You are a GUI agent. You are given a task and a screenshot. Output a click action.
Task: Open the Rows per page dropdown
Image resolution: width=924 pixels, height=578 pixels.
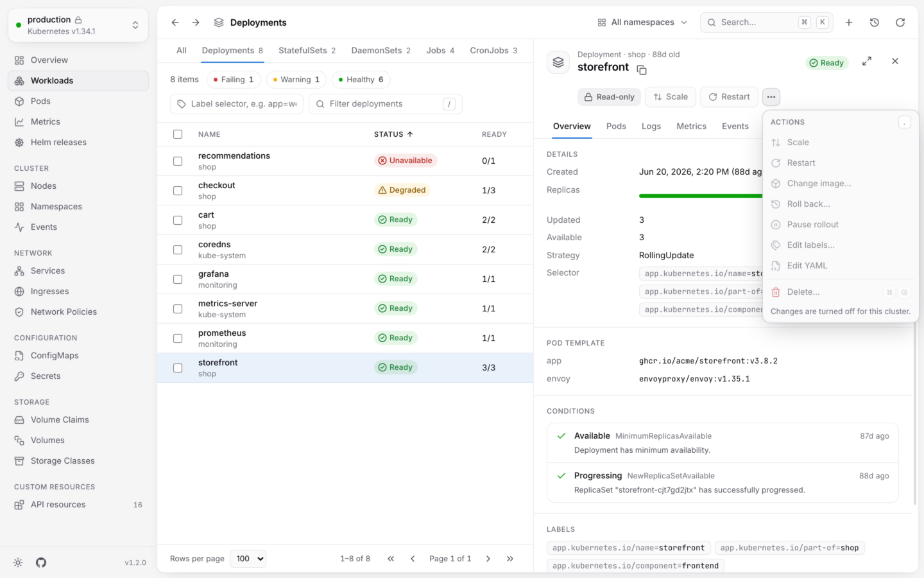248,559
